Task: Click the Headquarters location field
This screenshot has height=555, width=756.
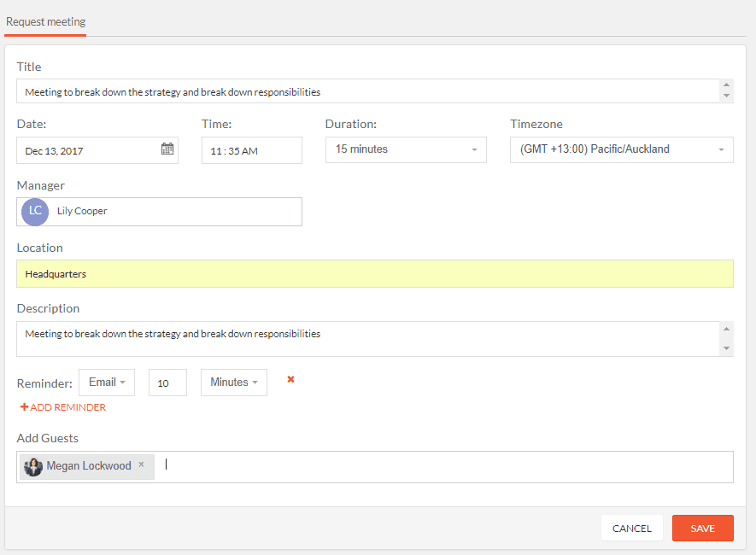Action: 375,273
